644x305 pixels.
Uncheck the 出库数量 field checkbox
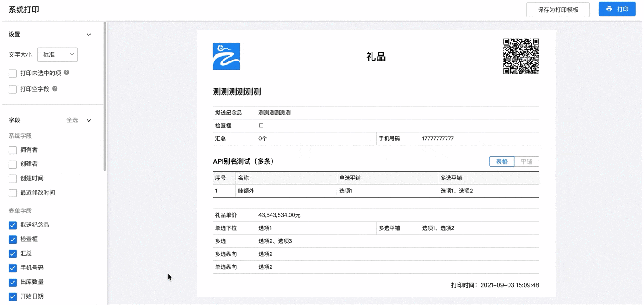point(13,283)
